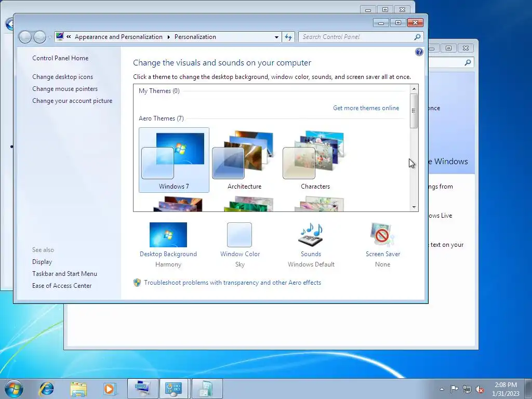Switch to the last taskbar app button
This screenshot has height=399, width=532.
(207, 389)
